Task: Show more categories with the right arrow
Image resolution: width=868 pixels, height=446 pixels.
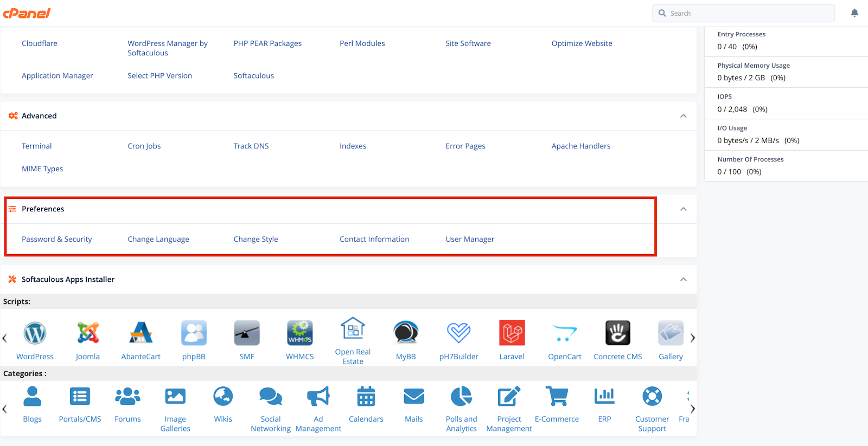Action: coord(692,409)
